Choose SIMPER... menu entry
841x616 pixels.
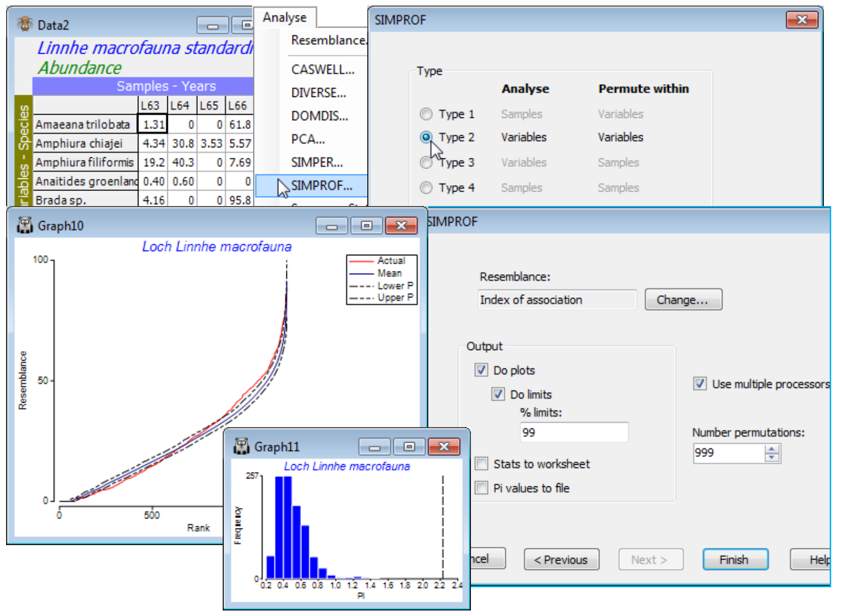tap(317, 163)
